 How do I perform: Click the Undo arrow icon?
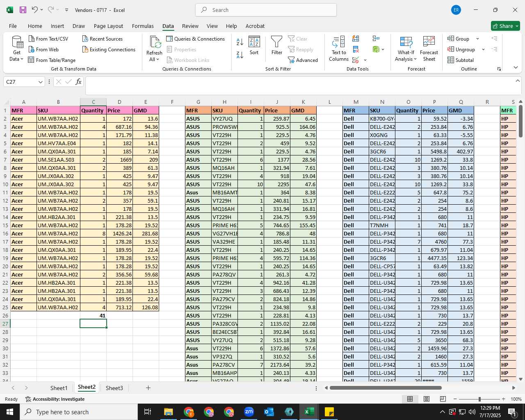pyautogui.click(x=35, y=9)
